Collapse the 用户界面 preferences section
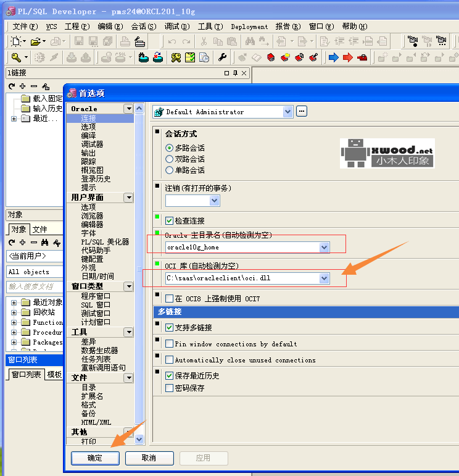Image resolution: width=459 pixels, height=476 pixels. (x=128, y=198)
